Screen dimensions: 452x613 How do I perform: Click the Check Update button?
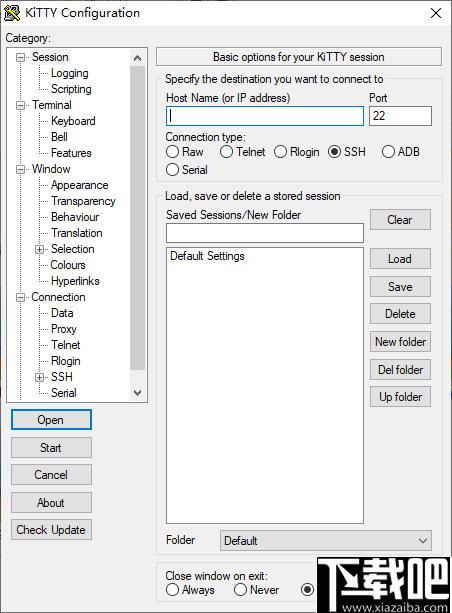click(51, 530)
